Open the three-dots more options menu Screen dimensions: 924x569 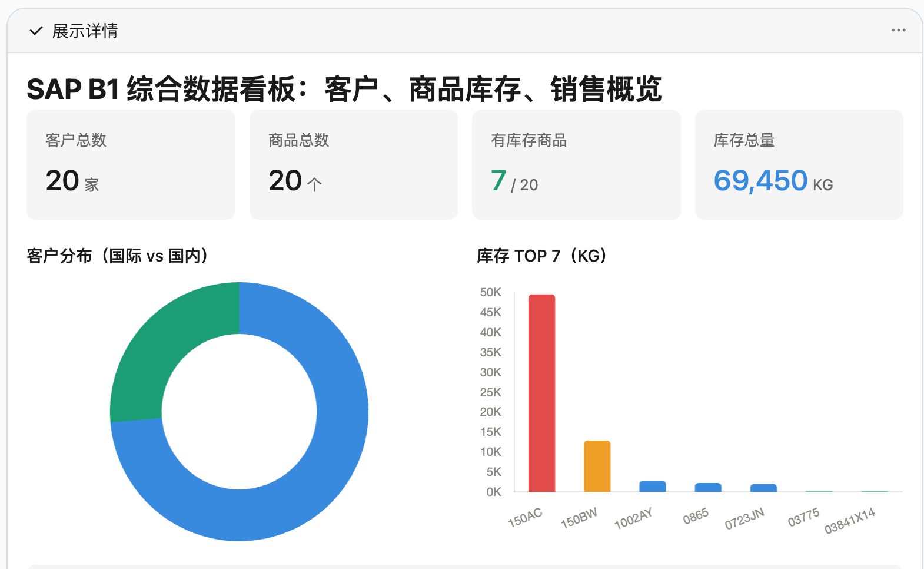coord(898,30)
